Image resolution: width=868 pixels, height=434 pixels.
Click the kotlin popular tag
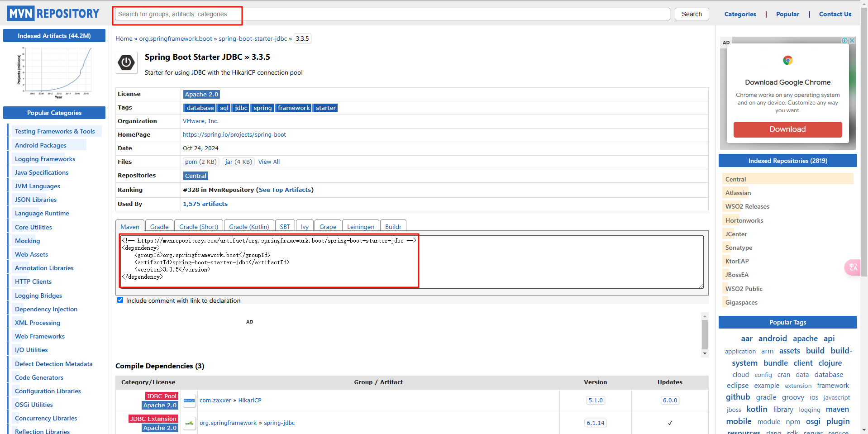(x=757, y=409)
